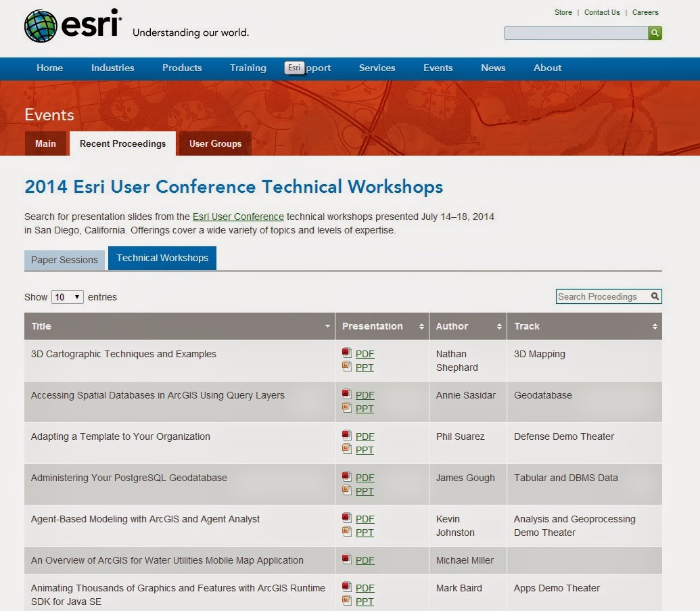Click the PDF icon for 3D Cartographic Techniques
The image size is (700, 611).
tap(346, 353)
